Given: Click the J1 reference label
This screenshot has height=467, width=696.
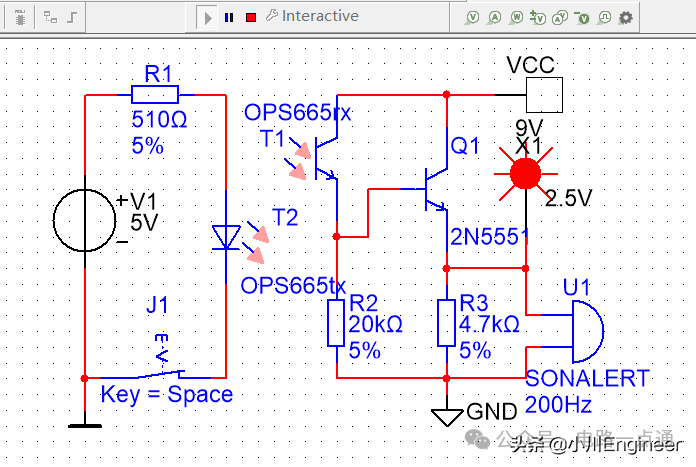Looking at the screenshot, I should point(157,305).
